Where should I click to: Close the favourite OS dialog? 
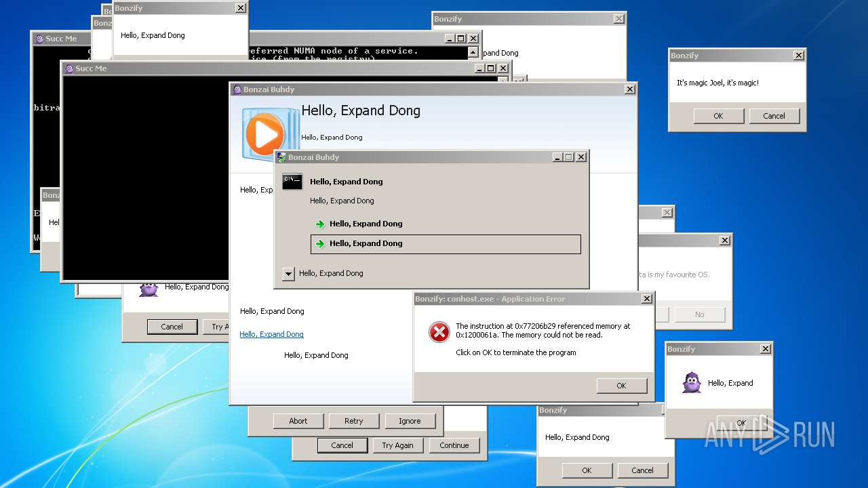point(725,241)
